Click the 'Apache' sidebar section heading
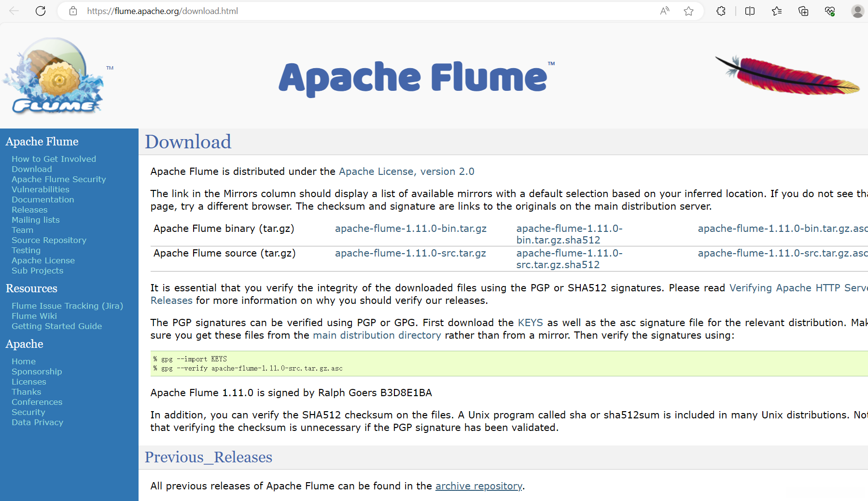The height and width of the screenshot is (501, 868). (x=25, y=344)
